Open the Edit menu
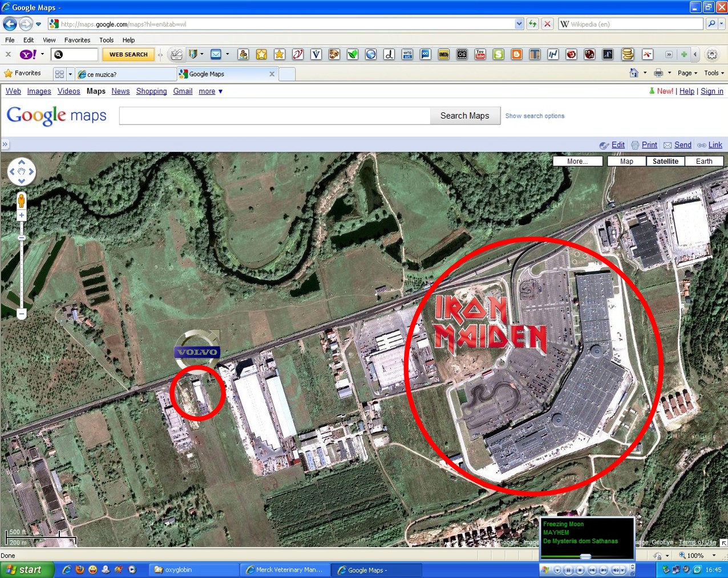The image size is (728, 578). 29,40
